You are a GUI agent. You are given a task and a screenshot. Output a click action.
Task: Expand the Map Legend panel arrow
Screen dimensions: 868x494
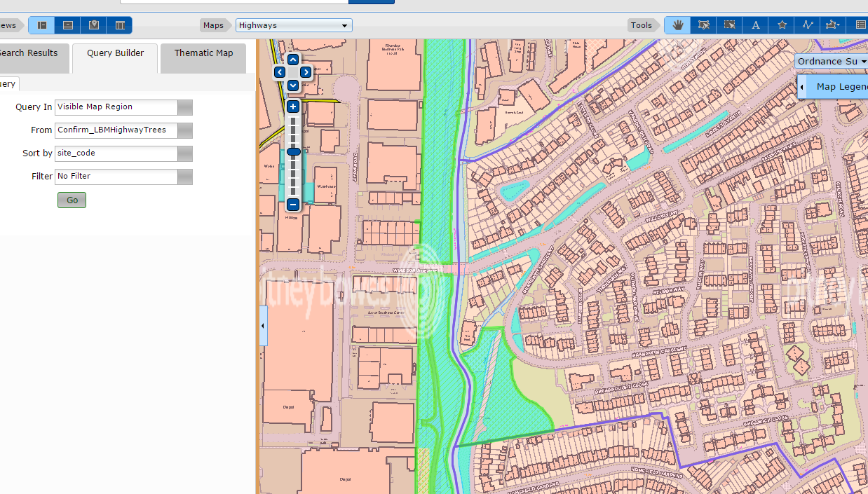tap(801, 87)
